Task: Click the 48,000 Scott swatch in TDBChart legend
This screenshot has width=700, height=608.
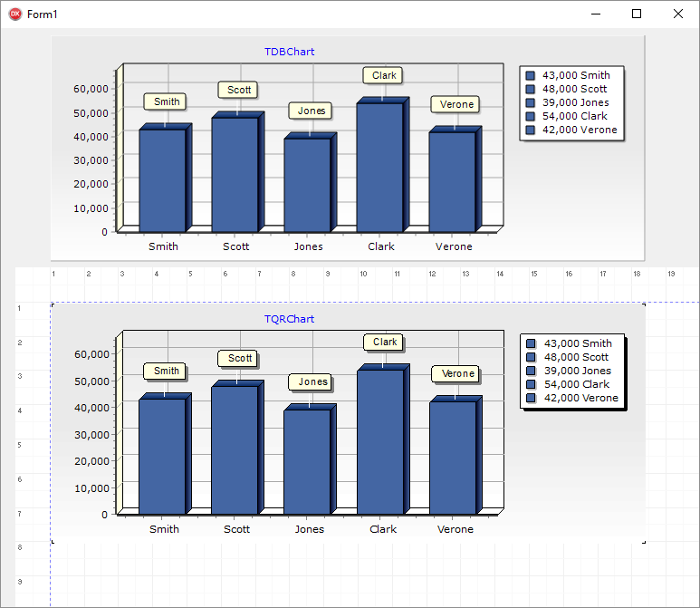Action: click(531, 89)
